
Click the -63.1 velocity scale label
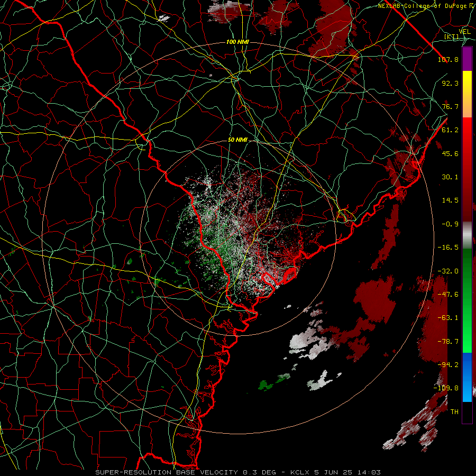(x=448, y=318)
